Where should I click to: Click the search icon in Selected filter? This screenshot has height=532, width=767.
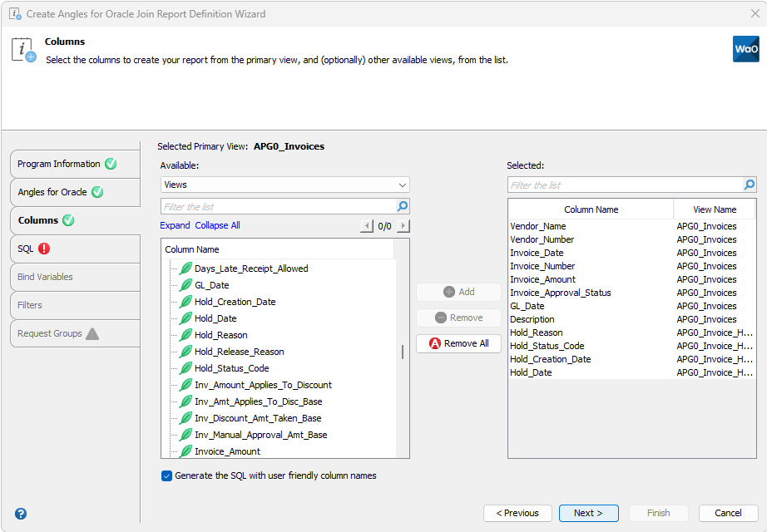(x=750, y=185)
